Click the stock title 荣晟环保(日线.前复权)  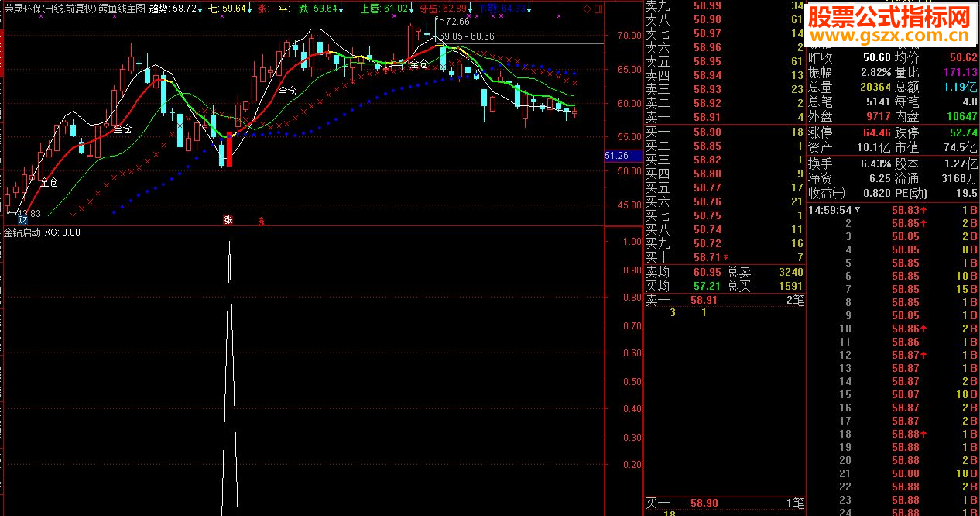point(50,9)
